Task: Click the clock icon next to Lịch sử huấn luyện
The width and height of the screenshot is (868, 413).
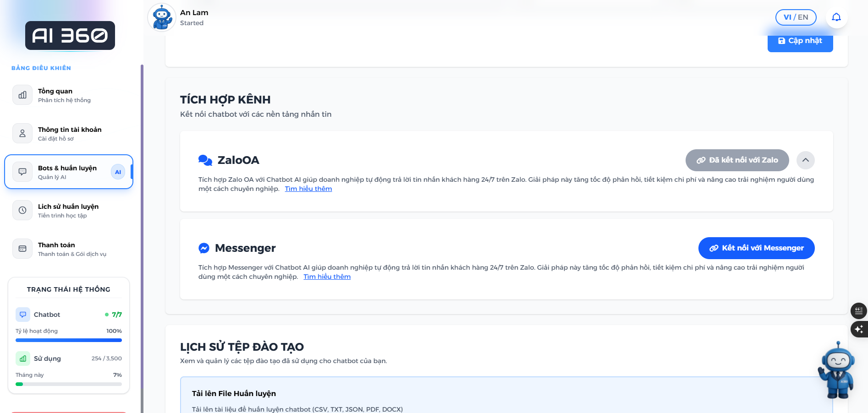Action: pyautogui.click(x=22, y=210)
